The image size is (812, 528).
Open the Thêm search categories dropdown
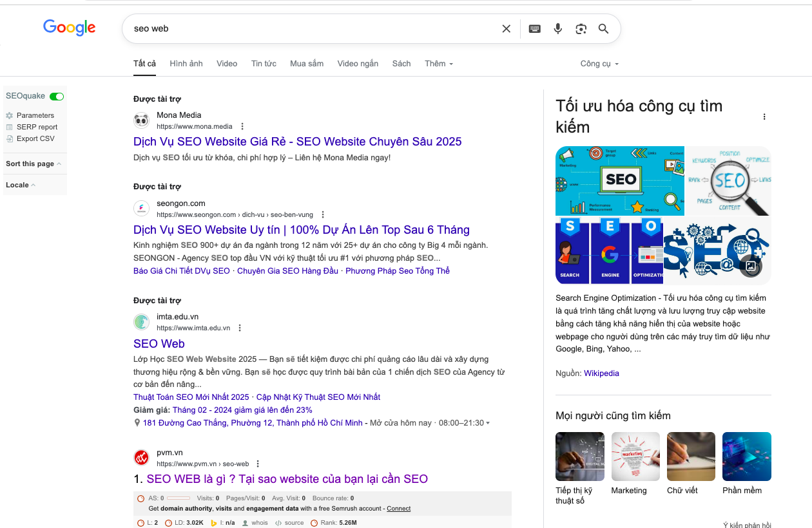coord(438,63)
